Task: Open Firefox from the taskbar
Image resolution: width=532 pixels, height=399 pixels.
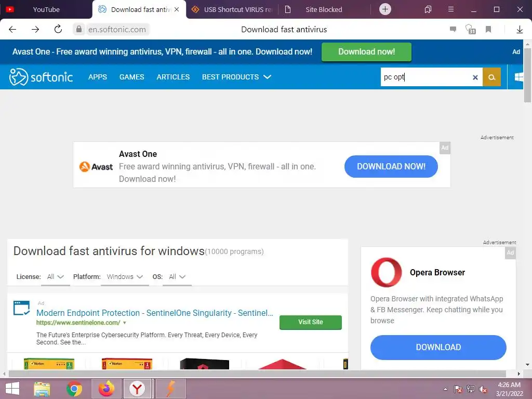Action: click(x=106, y=389)
